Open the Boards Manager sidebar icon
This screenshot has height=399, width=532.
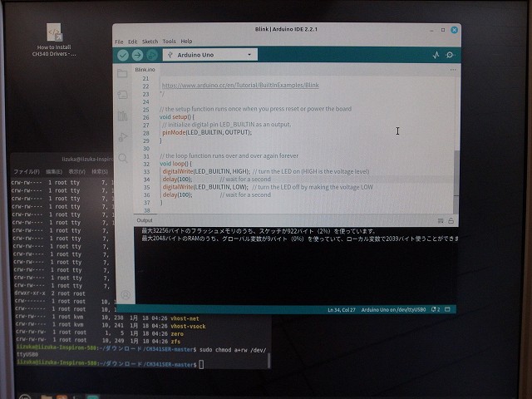(122, 95)
